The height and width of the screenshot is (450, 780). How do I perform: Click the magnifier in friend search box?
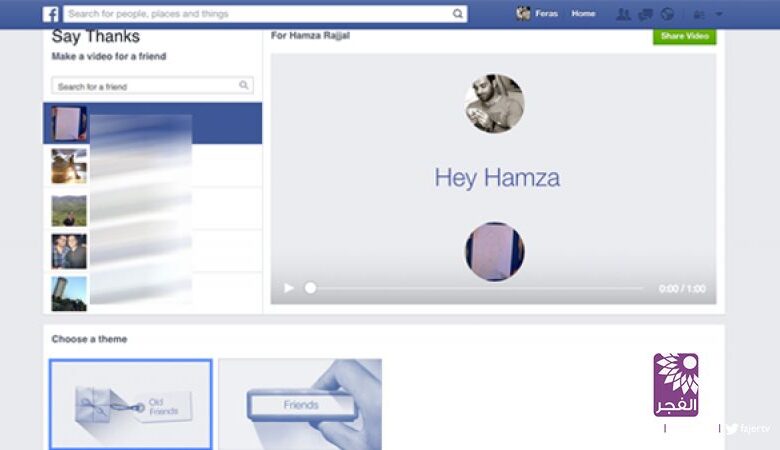click(244, 86)
